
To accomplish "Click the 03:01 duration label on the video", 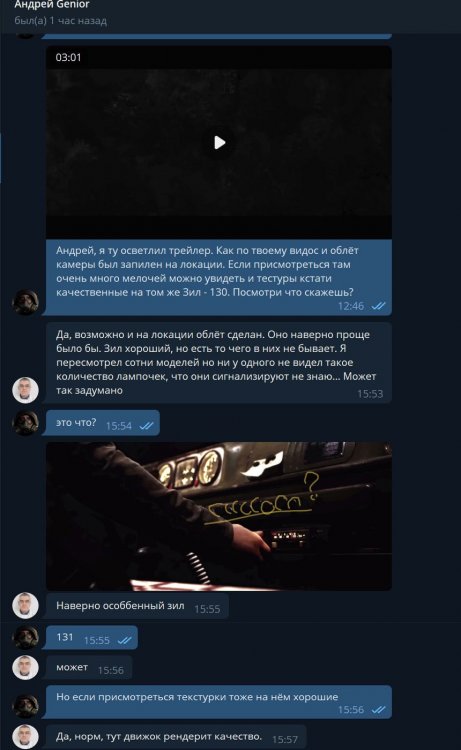I will tap(68, 57).
